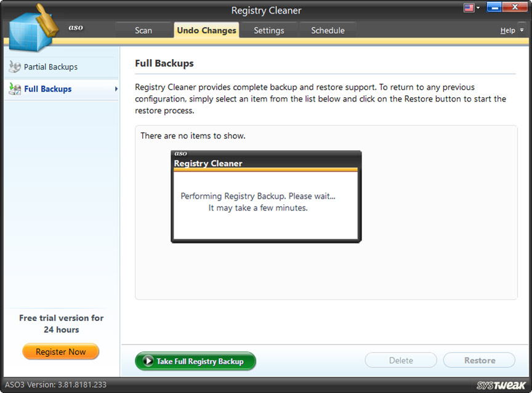Open the Settings tab

tap(269, 30)
